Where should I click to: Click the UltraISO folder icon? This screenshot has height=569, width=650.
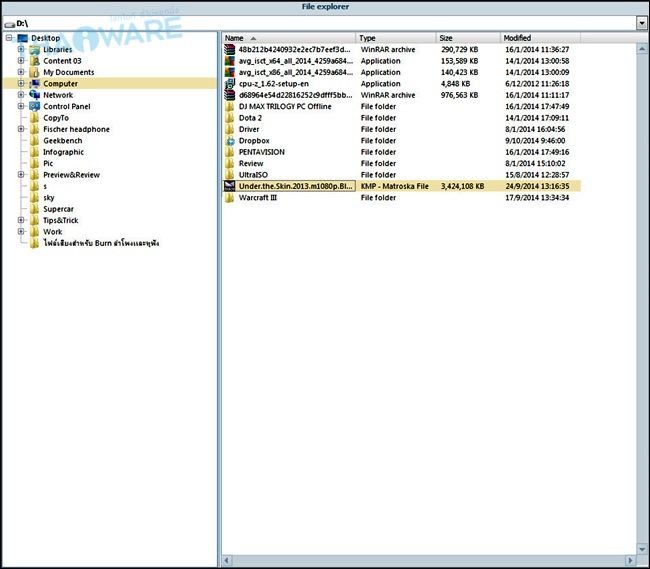coord(230,175)
